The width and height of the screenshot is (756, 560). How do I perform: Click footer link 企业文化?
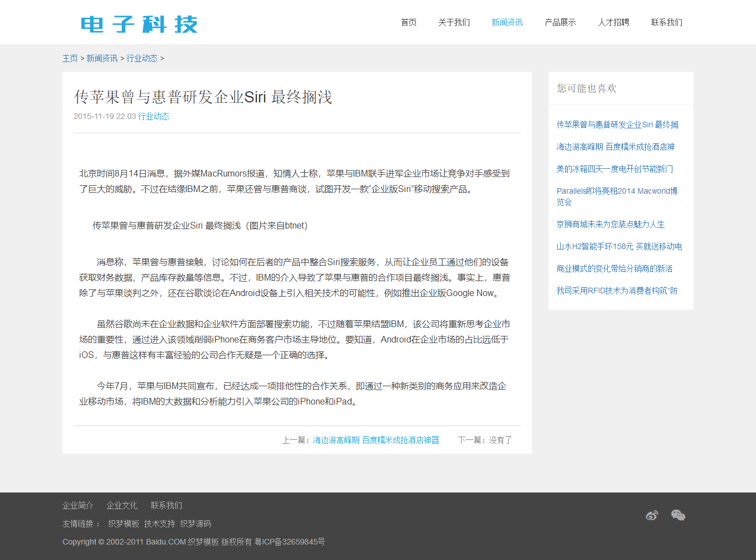click(x=122, y=505)
